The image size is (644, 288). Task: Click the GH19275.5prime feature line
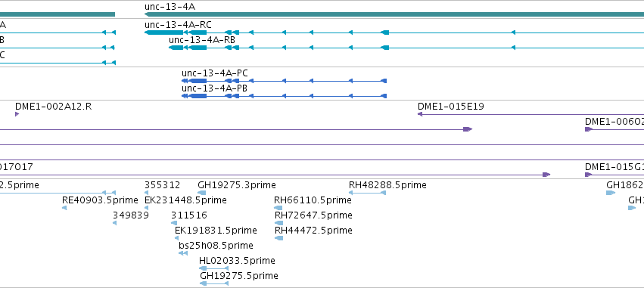(214, 284)
